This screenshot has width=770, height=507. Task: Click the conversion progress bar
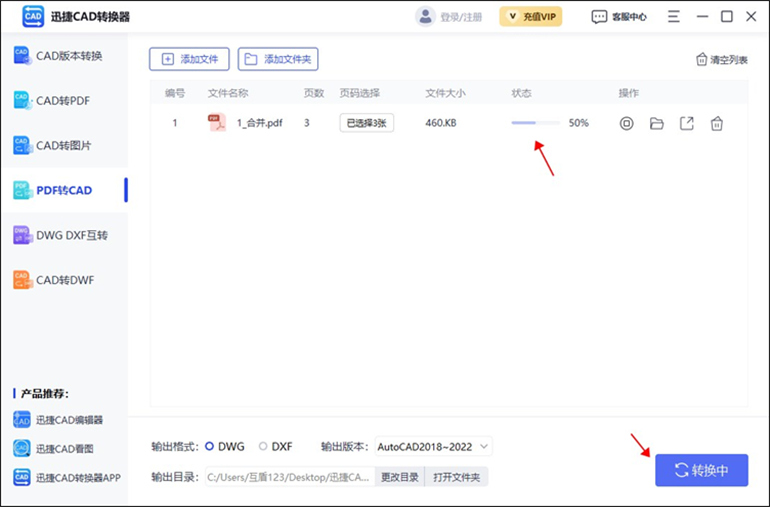535,123
